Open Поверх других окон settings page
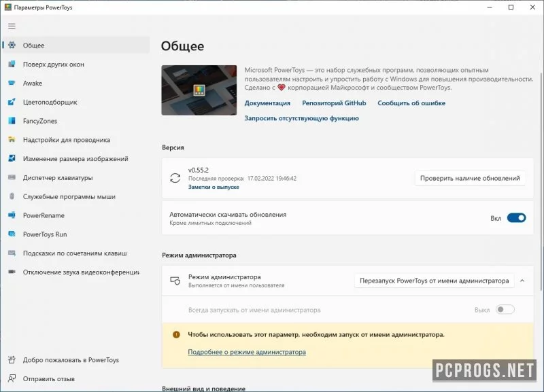 (x=75, y=64)
